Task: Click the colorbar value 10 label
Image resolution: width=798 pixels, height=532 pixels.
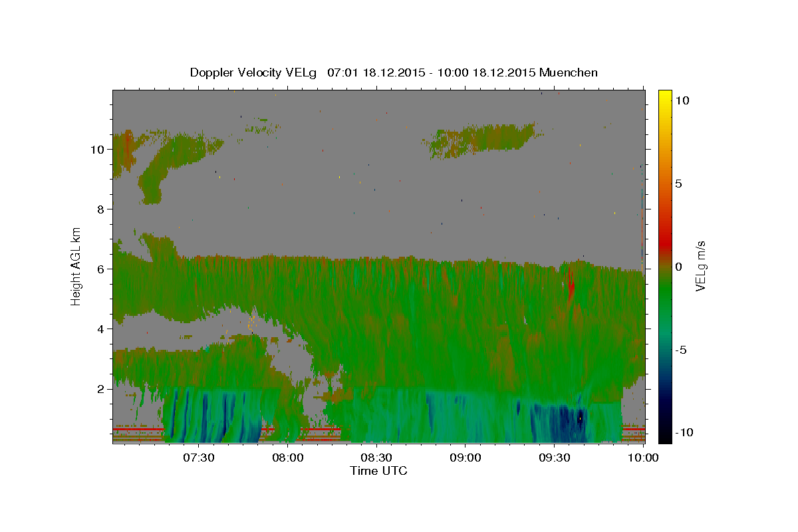Action: pos(682,100)
